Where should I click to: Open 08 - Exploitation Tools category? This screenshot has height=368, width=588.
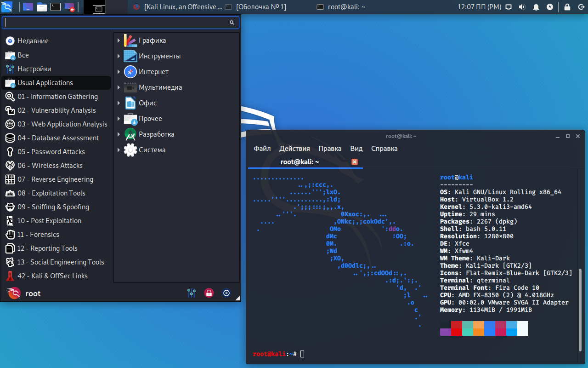pos(56,193)
